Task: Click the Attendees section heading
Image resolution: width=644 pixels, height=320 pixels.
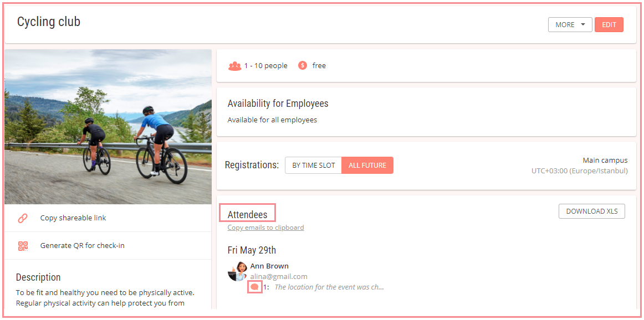Action: tap(247, 214)
